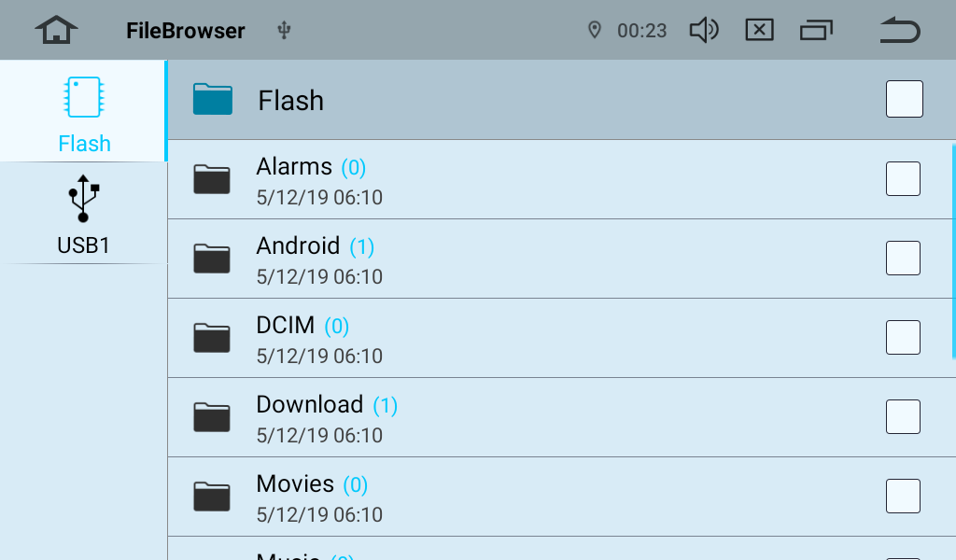956x560 pixels.
Task: Open the Alarms folder icon
Action: pos(212,179)
